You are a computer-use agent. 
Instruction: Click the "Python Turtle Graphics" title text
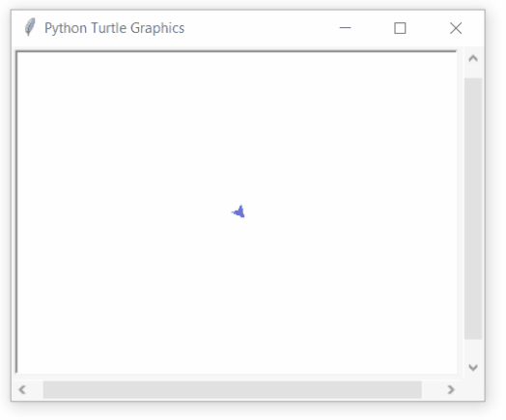point(115,28)
